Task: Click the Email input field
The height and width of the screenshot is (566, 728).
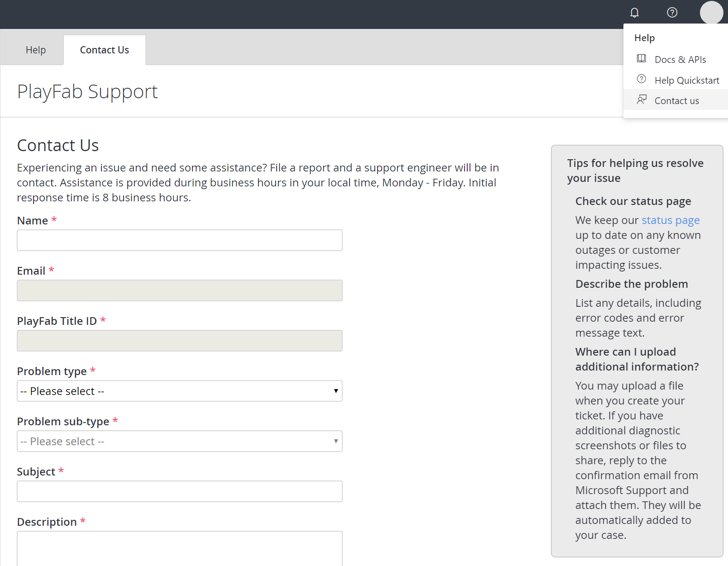Action: pyautogui.click(x=180, y=290)
